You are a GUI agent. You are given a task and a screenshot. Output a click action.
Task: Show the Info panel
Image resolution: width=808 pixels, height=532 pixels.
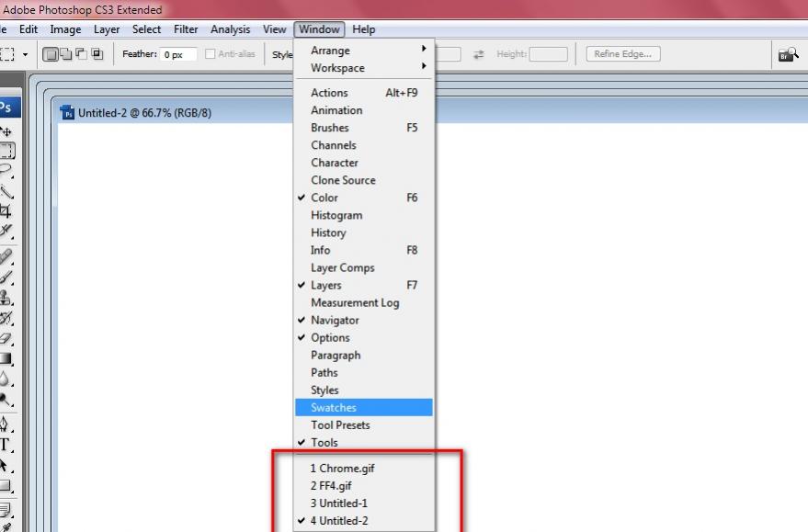(364, 250)
